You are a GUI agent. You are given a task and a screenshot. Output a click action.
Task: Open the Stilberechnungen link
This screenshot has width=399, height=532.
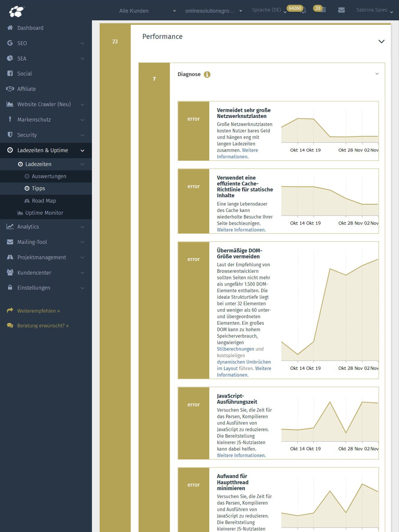coord(235,349)
